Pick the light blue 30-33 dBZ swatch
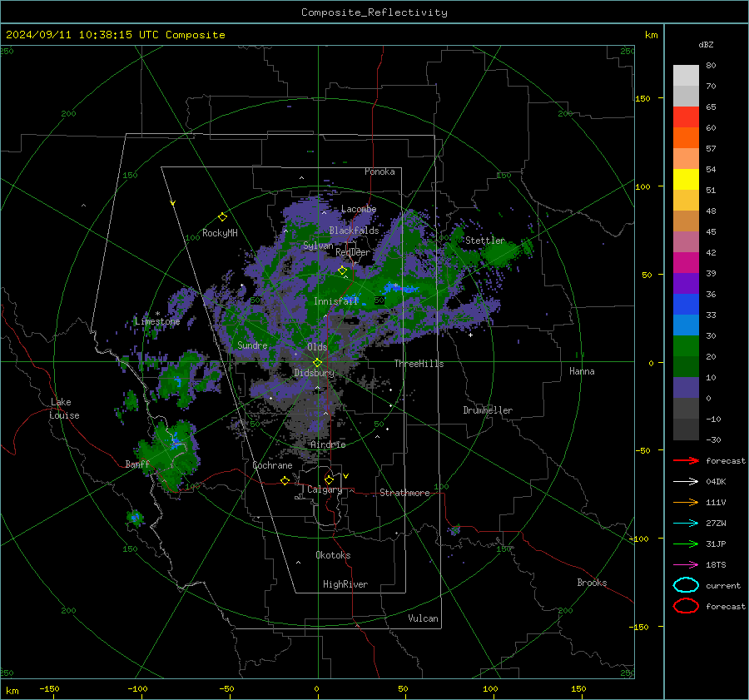The image size is (749, 700). coord(686,325)
